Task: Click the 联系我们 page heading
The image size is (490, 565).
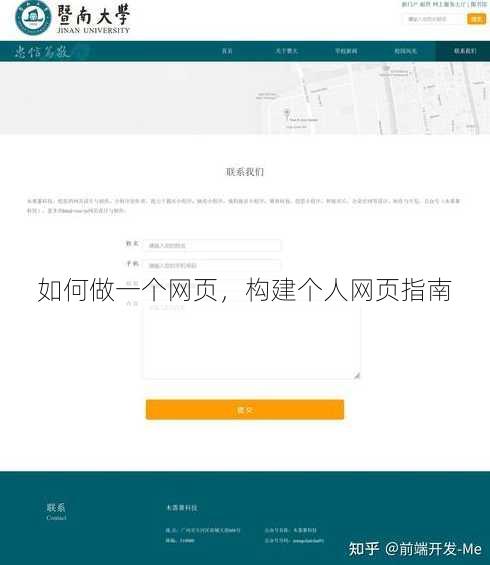Action: (x=245, y=172)
